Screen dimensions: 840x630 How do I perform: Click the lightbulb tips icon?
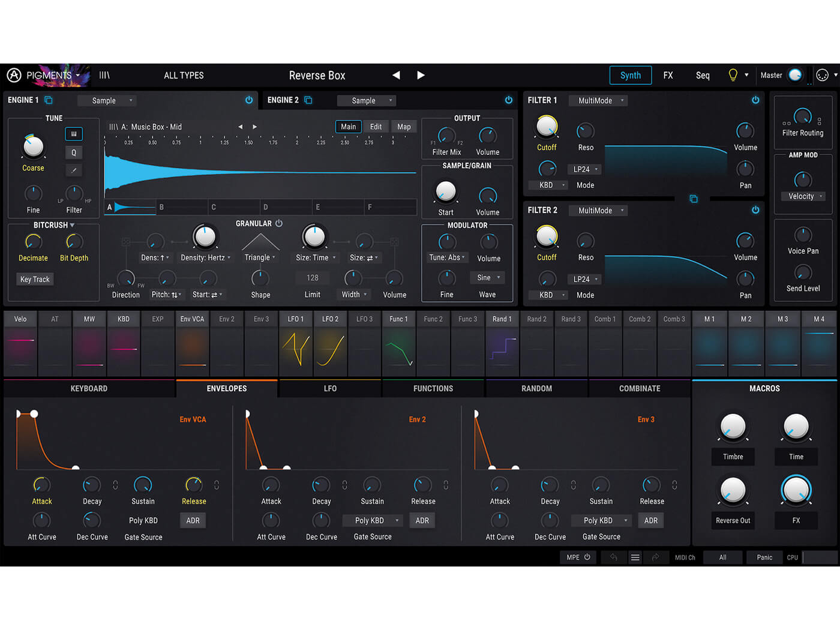(x=733, y=75)
